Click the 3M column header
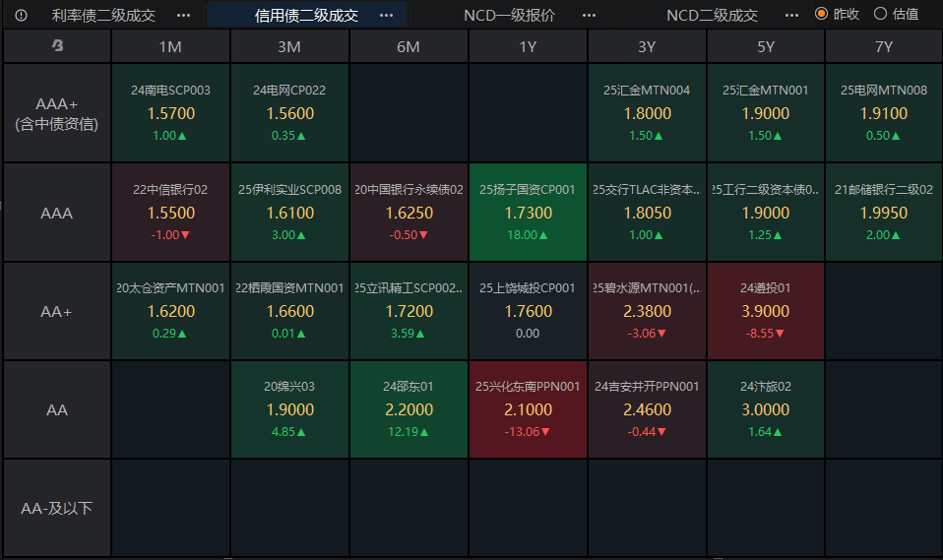Viewport: 943px width, 560px height. [289, 46]
